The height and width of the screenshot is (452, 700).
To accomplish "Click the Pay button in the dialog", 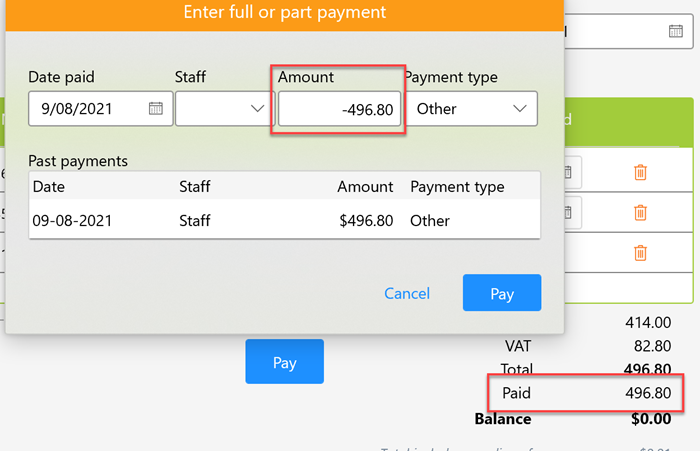I will [501, 293].
